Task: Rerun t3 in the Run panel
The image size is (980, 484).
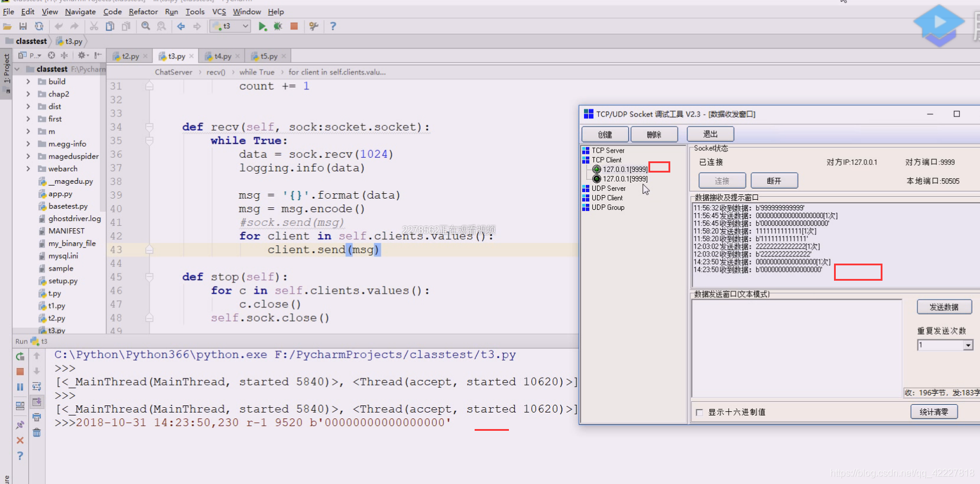Action: (20, 356)
